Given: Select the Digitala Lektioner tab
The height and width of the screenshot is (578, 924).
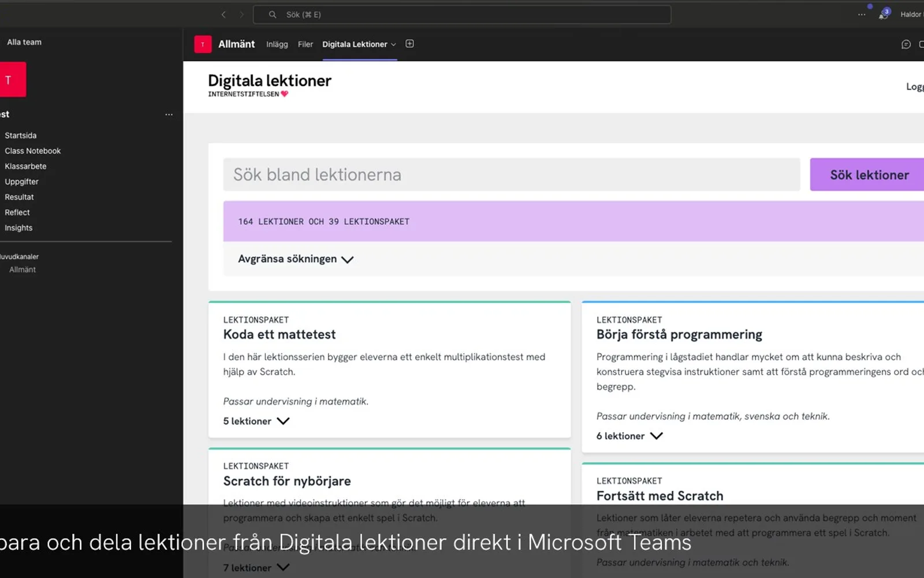Looking at the screenshot, I should click(355, 45).
